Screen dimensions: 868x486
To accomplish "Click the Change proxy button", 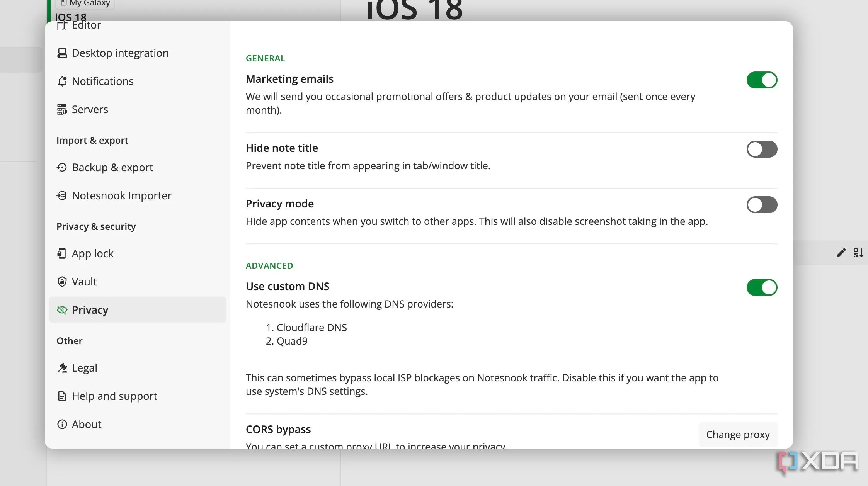I will pyautogui.click(x=738, y=435).
